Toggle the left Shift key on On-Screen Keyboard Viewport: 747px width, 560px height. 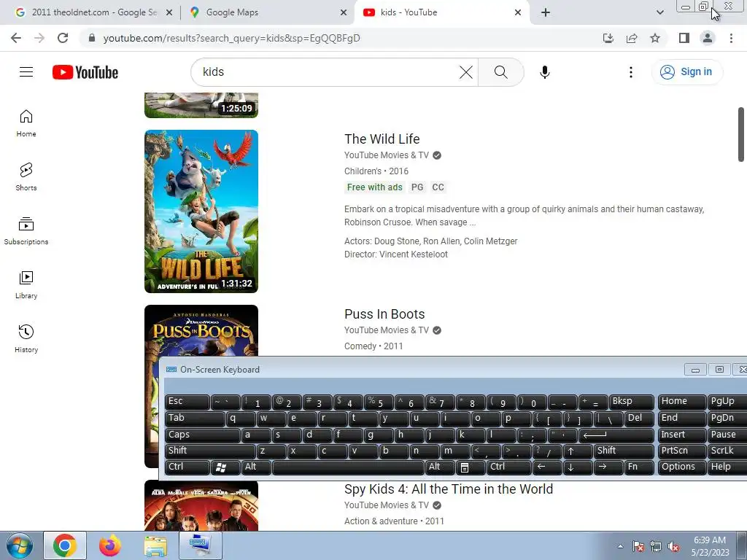pos(210,451)
